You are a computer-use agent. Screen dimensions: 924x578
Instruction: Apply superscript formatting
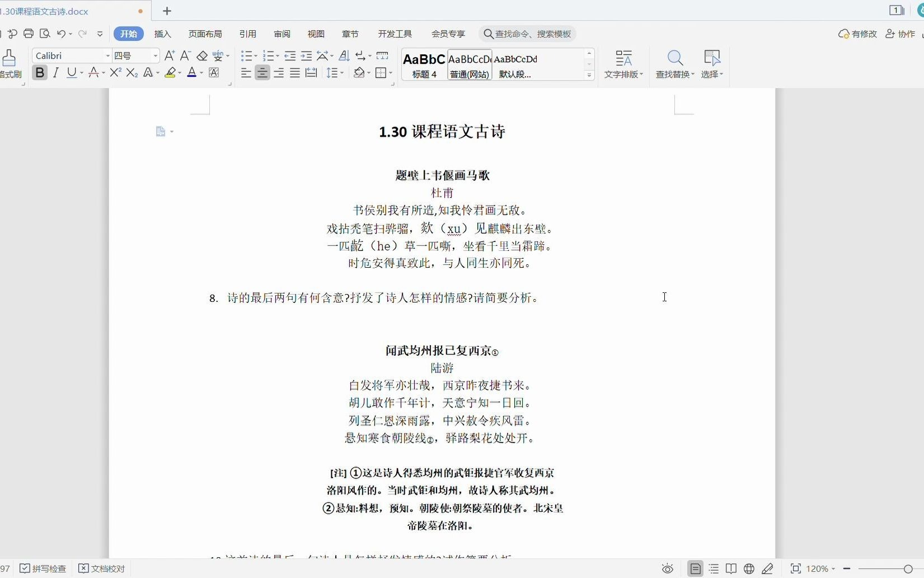[x=115, y=72]
